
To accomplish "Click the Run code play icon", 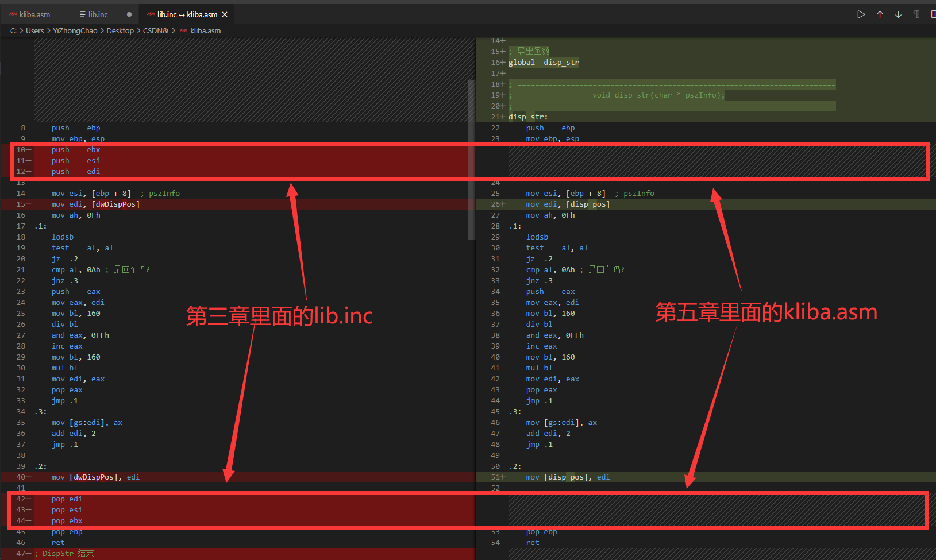I will [861, 14].
